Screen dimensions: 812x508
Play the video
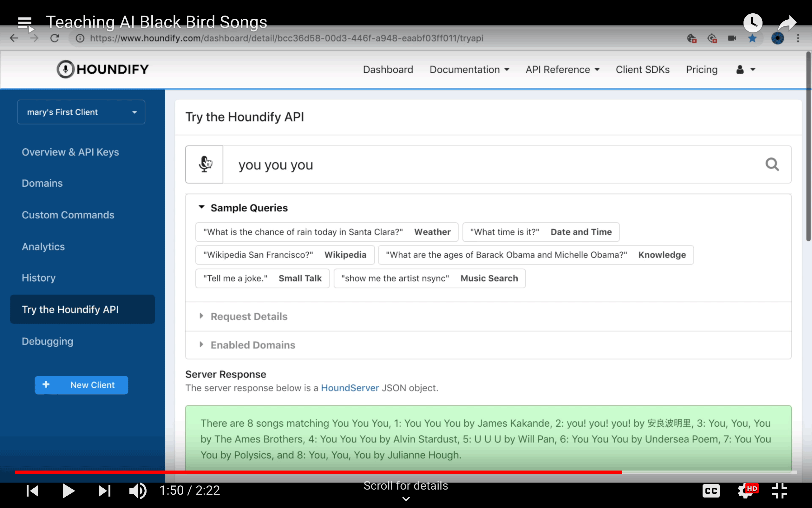click(x=69, y=491)
